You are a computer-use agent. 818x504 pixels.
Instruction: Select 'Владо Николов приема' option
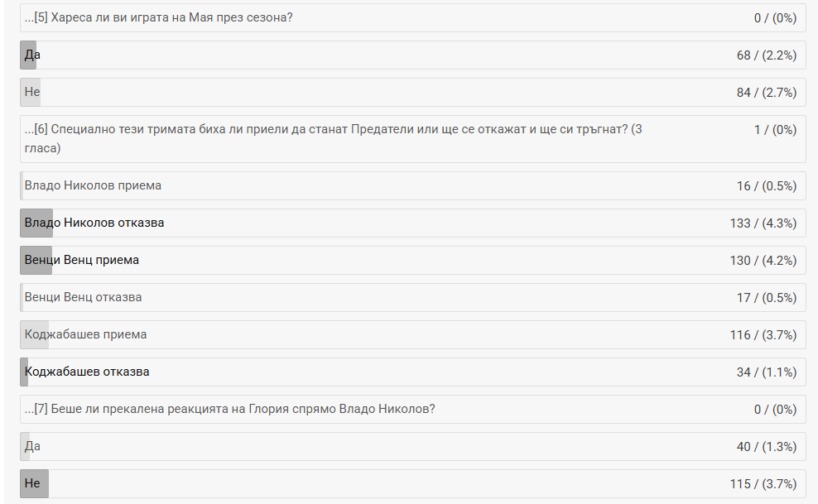[x=93, y=185]
